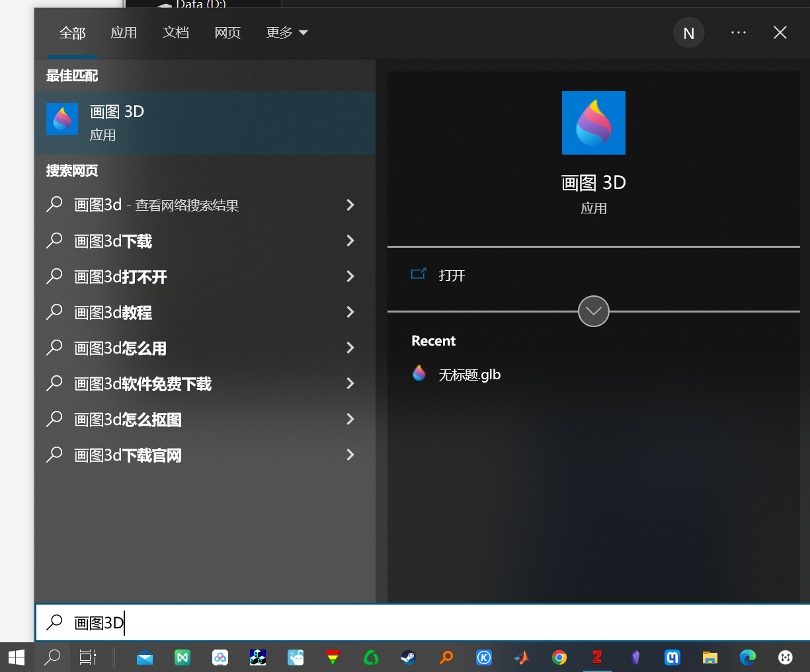Open the purple Obsidian crystal app on the taskbar
The width and height of the screenshot is (810, 672).
pos(635,657)
